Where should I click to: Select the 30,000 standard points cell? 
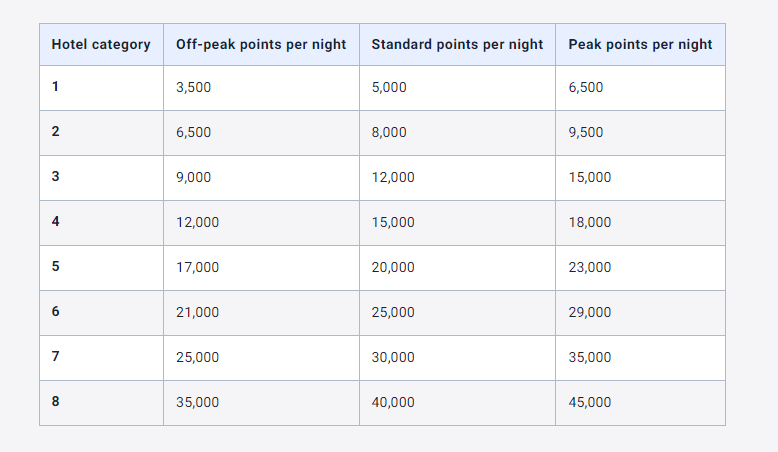(x=393, y=358)
